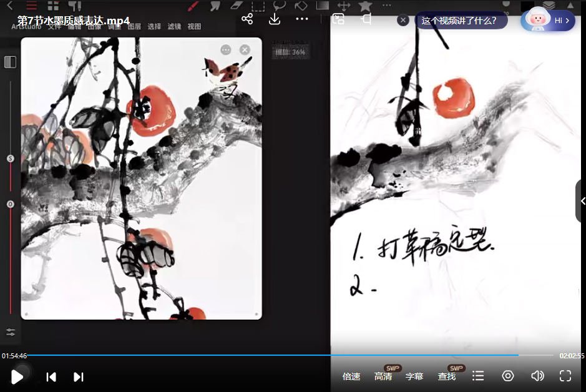Select the red Paint Brush tool
This screenshot has width=586, height=392.
[193, 5]
